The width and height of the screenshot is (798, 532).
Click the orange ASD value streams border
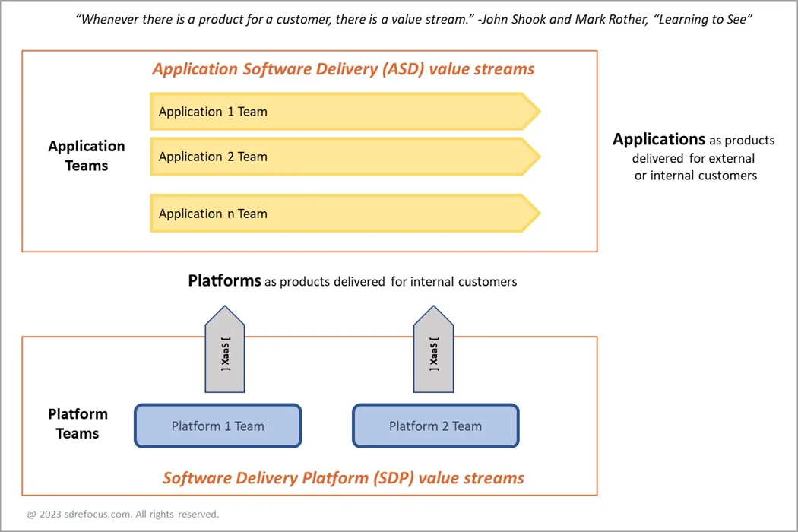pyautogui.click(x=309, y=51)
